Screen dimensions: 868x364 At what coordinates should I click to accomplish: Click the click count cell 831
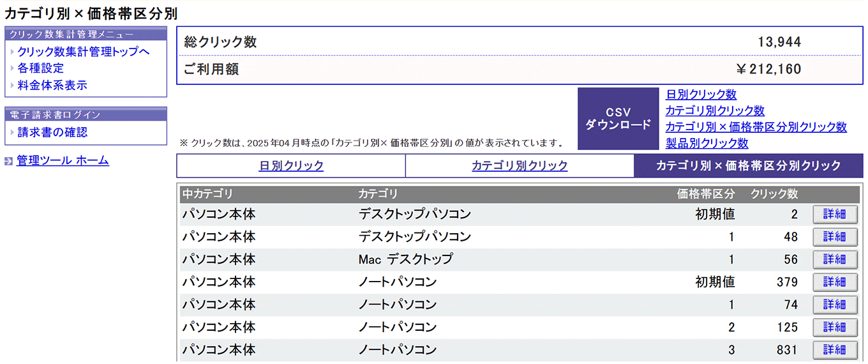(788, 350)
